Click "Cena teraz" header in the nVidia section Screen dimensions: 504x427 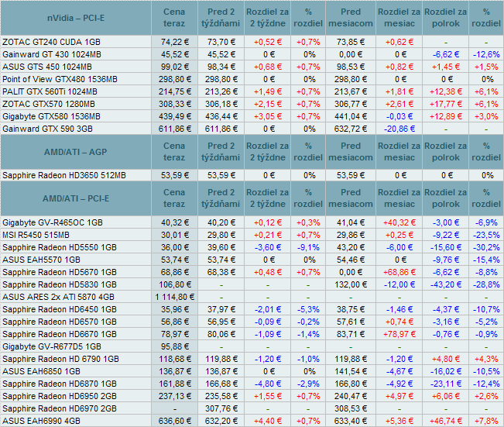tap(174, 18)
